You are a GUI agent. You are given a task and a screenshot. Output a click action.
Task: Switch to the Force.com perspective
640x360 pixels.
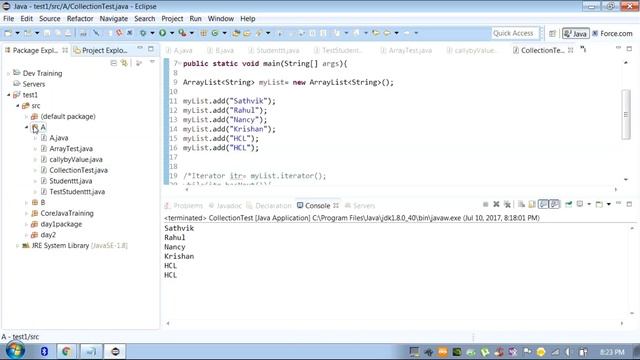pos(612,33)
